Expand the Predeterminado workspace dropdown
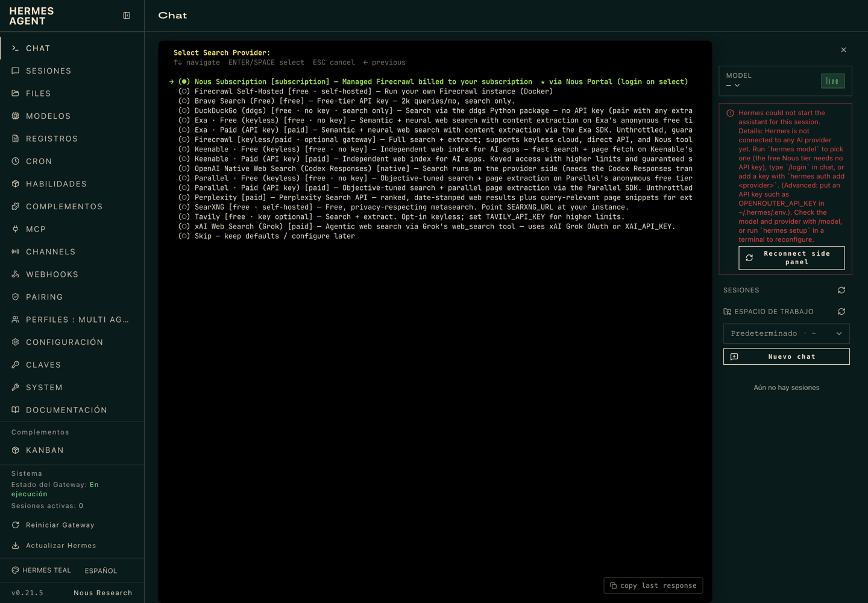Viewport: 868px width, 603px height. pos(787,333)
